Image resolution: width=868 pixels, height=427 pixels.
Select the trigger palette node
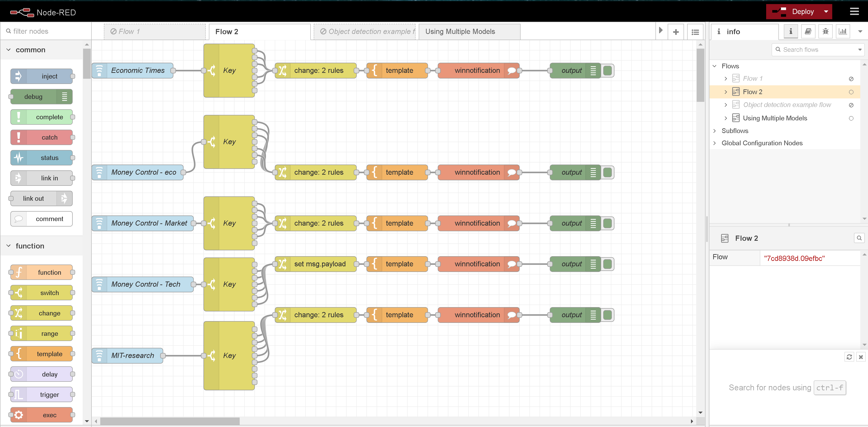[42, 394]
